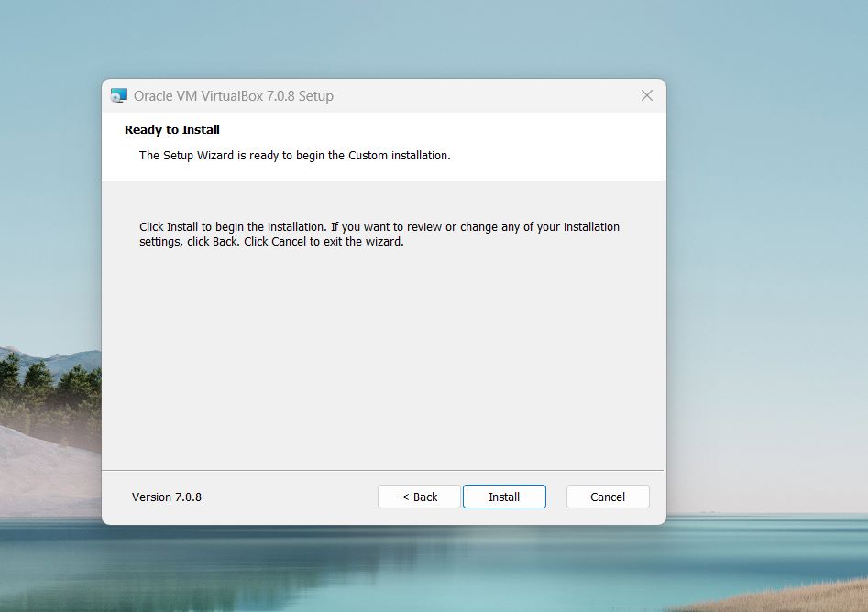Click the "Version 7.0.8" label
This screenshot has height=612, width=868.
pos(167,497)
